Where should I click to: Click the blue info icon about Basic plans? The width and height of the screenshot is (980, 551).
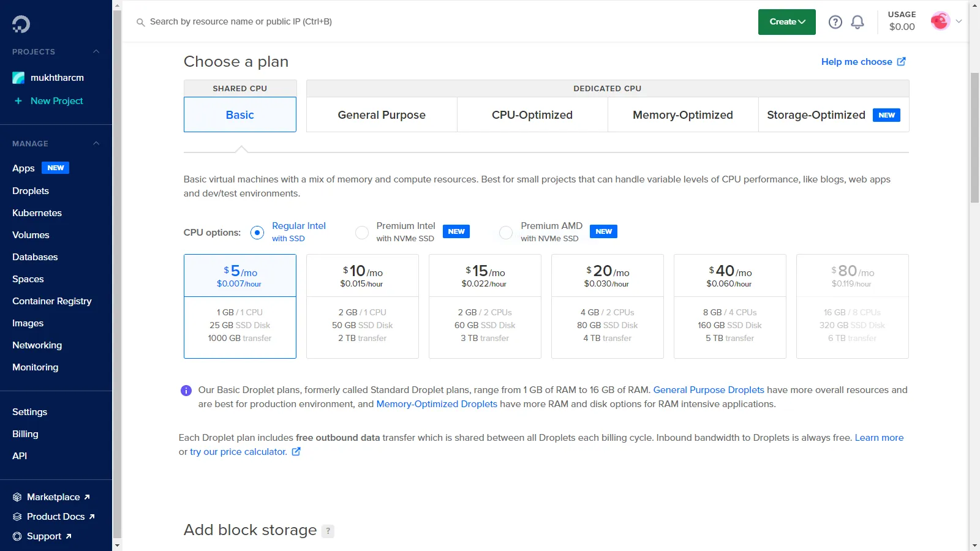(x=186, y=391)
